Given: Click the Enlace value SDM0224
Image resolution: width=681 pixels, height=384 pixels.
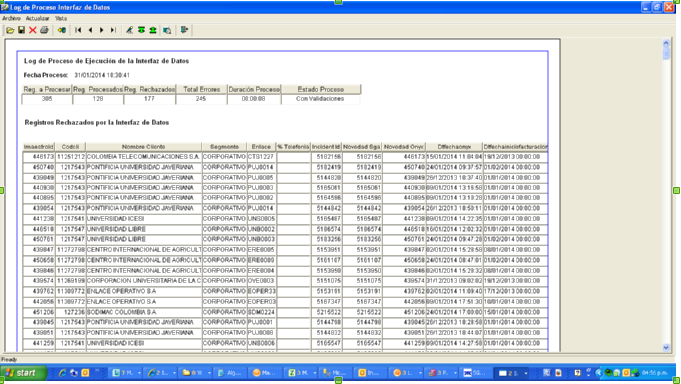Looking at the screenshot, I should pyautogui.click(x=261, y=312).
